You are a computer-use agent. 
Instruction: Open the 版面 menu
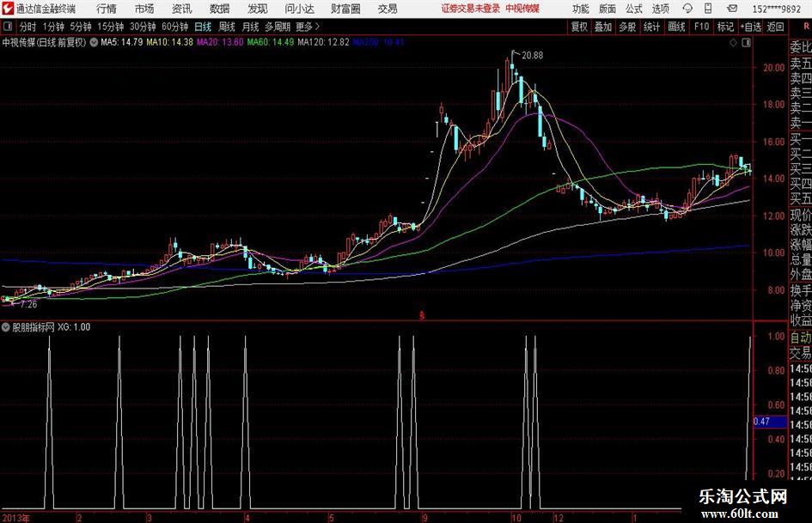[607, 9]
